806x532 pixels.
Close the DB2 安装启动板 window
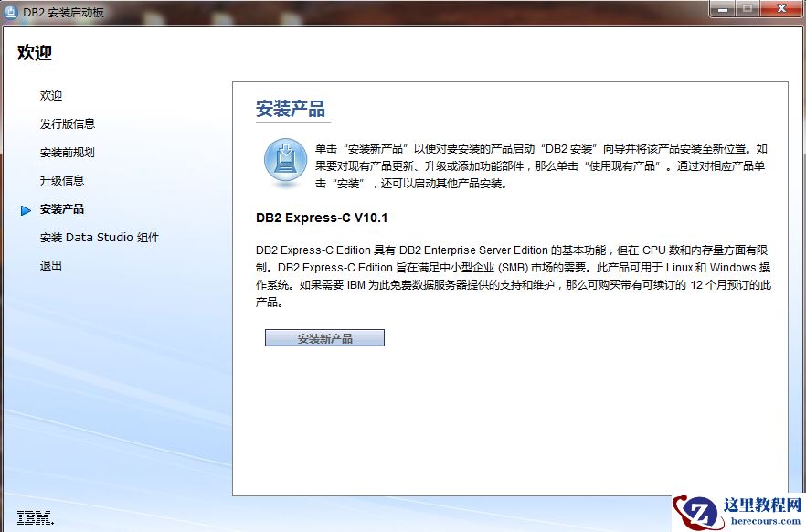(781, 9)
